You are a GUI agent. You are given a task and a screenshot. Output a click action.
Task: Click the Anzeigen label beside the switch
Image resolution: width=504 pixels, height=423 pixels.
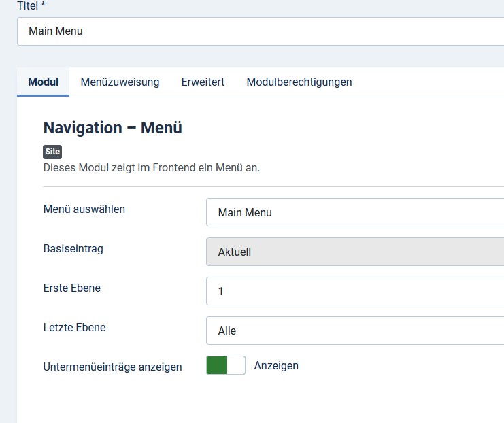click(x=276, y=365)
